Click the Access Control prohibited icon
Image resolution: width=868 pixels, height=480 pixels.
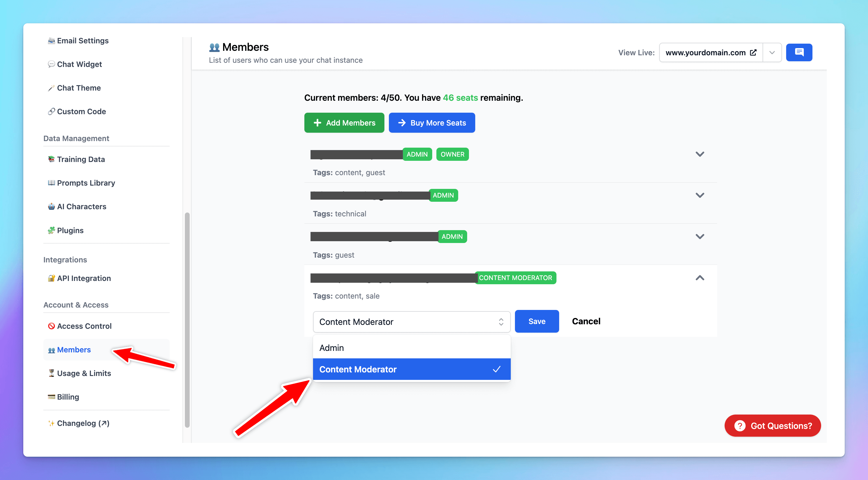[x=51, y=326]
